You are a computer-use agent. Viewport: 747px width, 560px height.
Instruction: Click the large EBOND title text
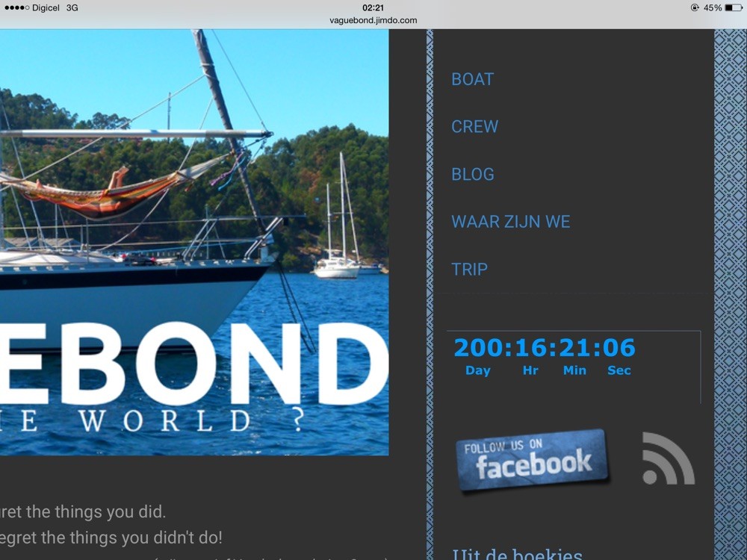coord(194,364)
